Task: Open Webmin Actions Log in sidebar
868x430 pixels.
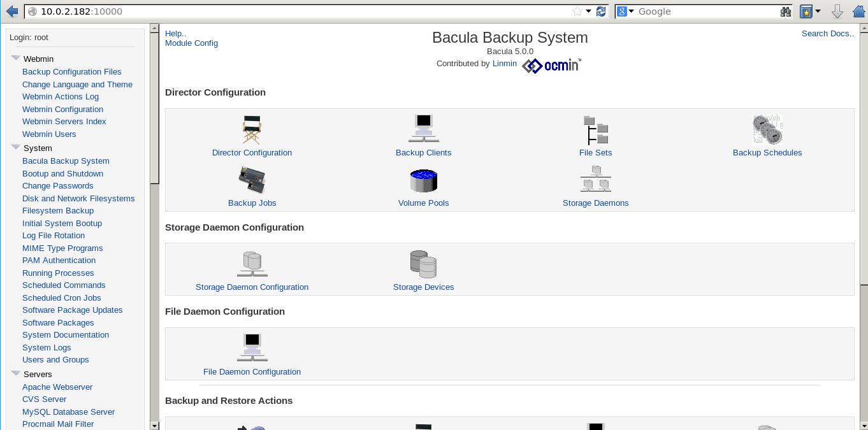Action: pyautogui.click(x=61, y=97)
